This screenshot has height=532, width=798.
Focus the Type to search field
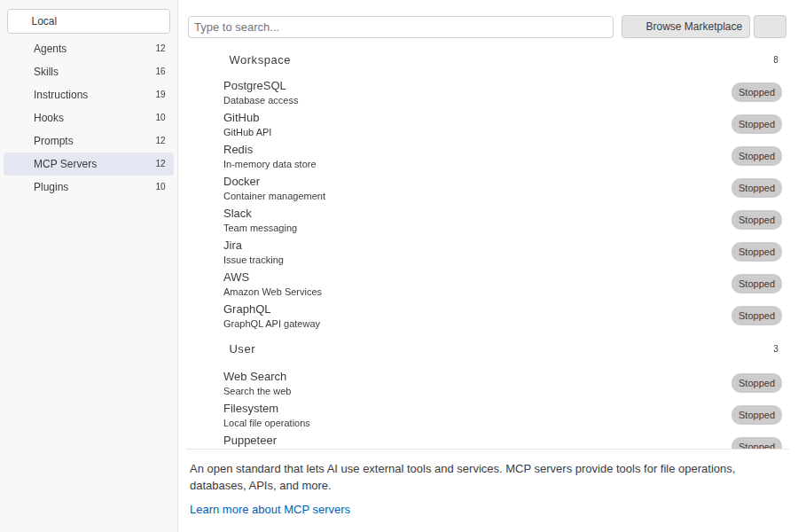click(x=401, y=27)
